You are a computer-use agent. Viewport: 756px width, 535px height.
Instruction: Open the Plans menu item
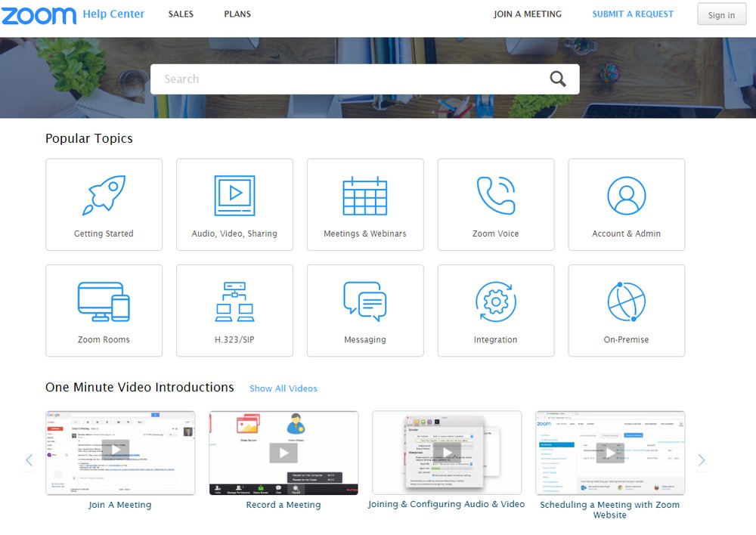tap(237, 14)
